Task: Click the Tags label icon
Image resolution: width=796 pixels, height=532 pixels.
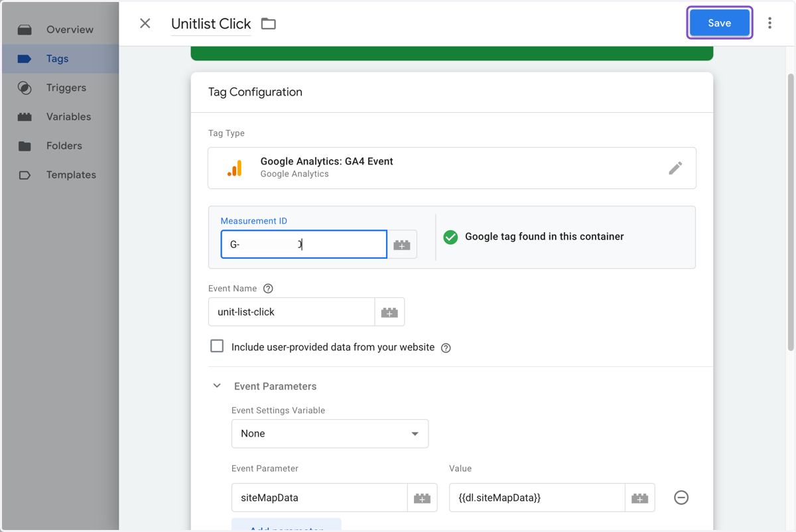Action: 25,58
